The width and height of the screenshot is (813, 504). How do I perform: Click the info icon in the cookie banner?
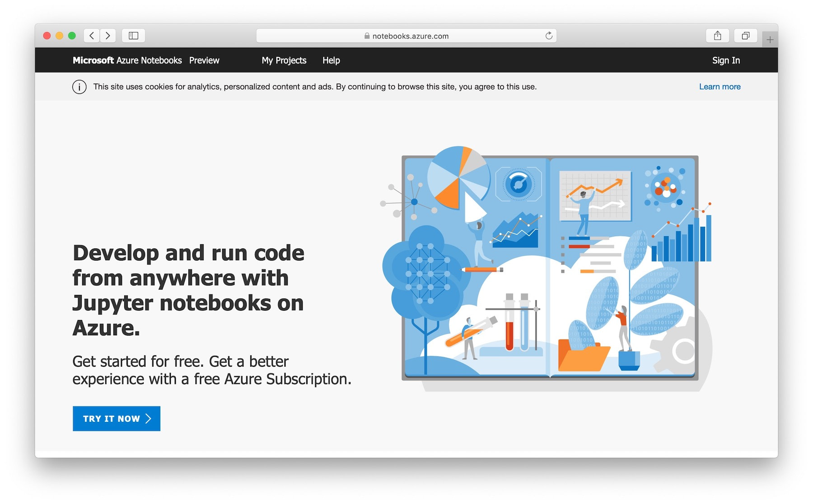(x=79, y=87)
